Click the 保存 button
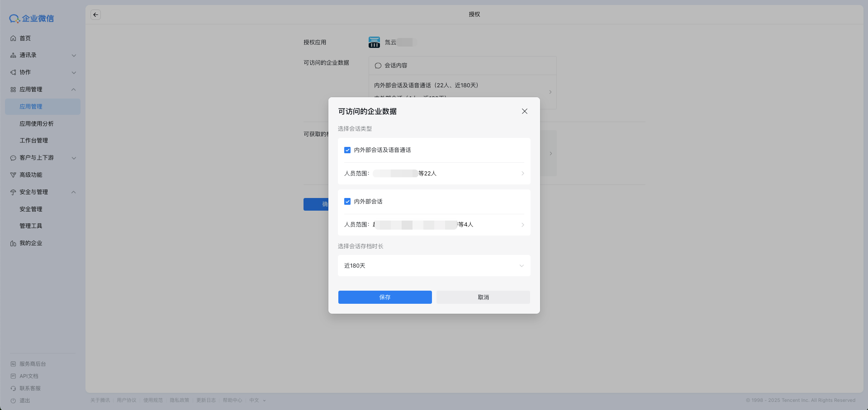Image resolution: width=868 pixels, height=410 pixels. point(385,297)
